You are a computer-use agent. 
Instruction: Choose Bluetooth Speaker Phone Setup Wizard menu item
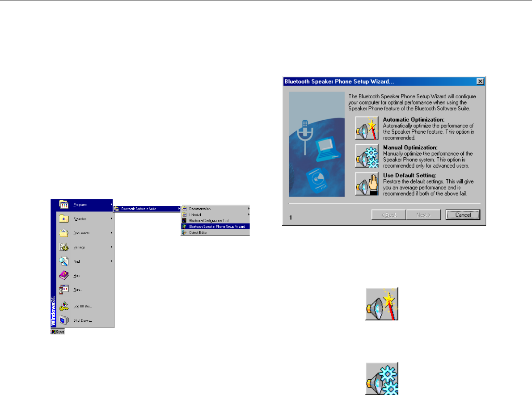(215, 227)
